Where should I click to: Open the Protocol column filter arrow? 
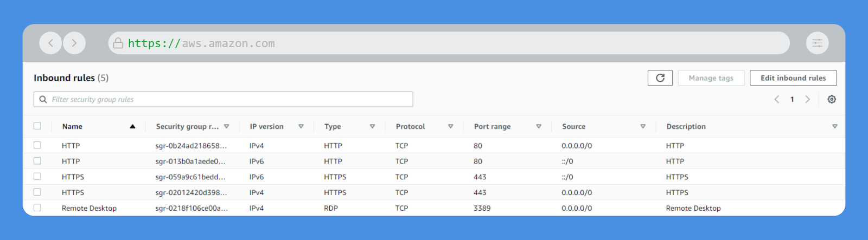click(450, 126)
